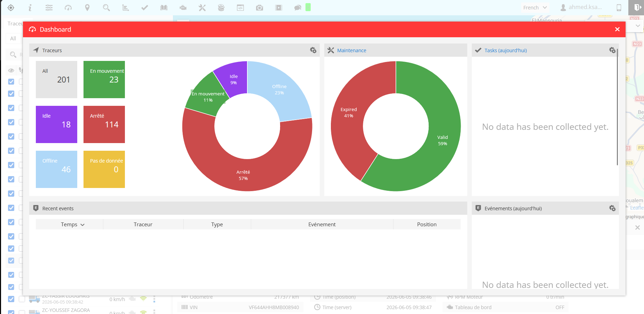
Task: Click the green En mouvement 23 tile
Action: coord(104,79)
